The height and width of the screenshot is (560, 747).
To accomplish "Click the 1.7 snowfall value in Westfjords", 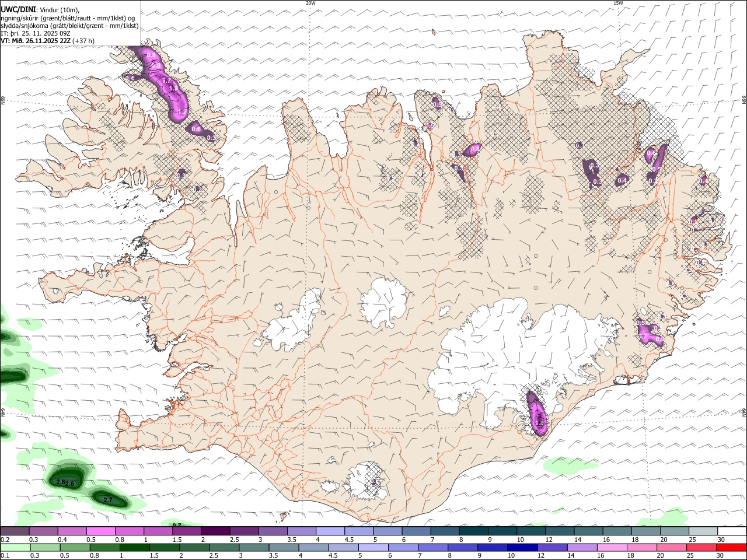I will [166, 81].
